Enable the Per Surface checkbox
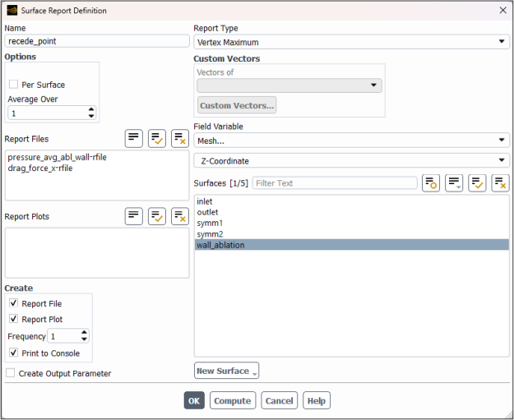Screen dimensions: 514x420 point(14,85)
